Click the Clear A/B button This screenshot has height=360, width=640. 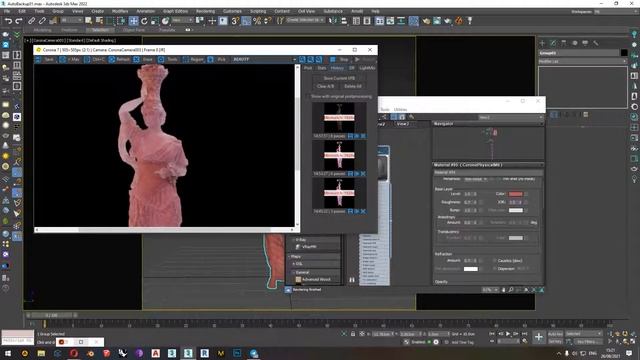[x=325, y=86]
